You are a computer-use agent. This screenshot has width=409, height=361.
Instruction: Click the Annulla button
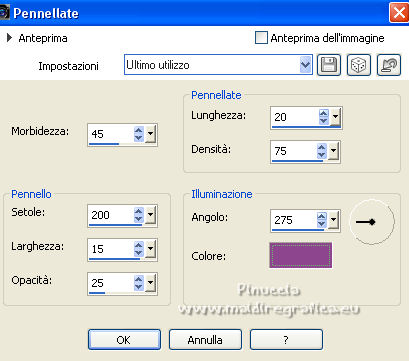coord(205,340)
